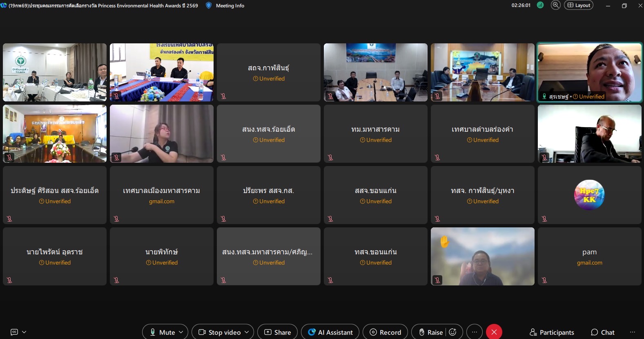Open the Chat panel
Screen dimensions: 644x339
point(602,332)
